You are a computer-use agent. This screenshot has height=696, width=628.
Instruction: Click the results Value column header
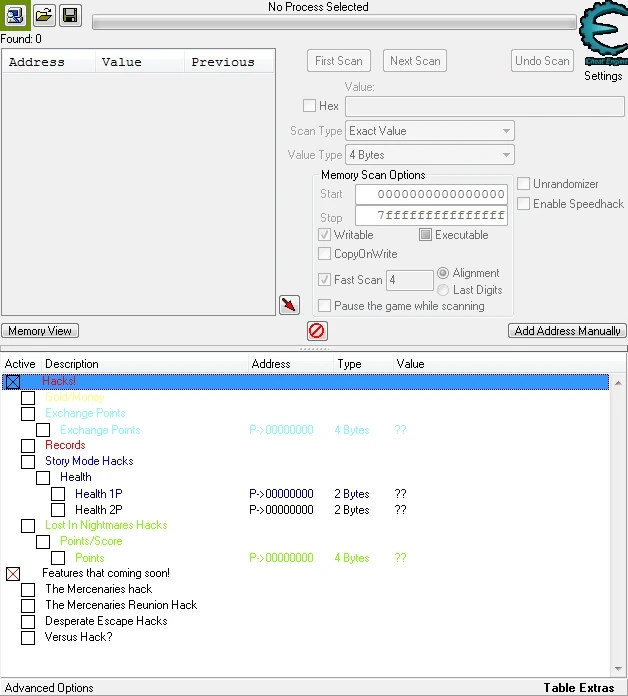tap(140, 62)
